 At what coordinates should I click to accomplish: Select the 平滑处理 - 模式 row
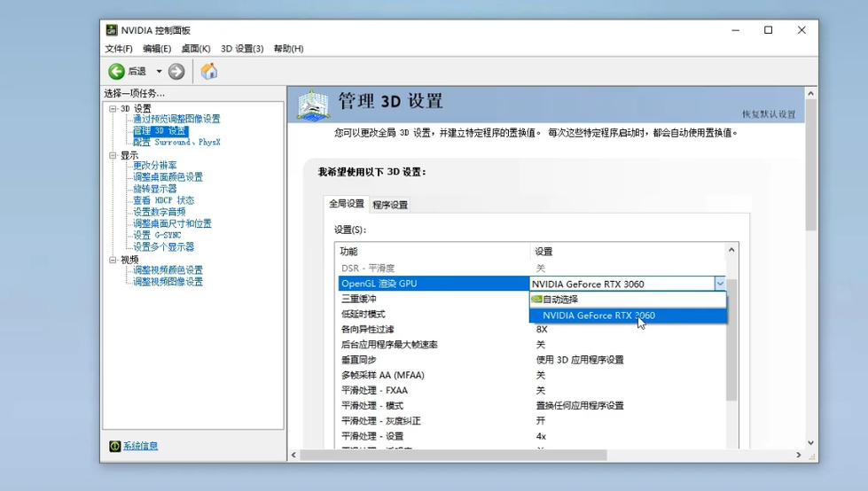click(533, 406)
